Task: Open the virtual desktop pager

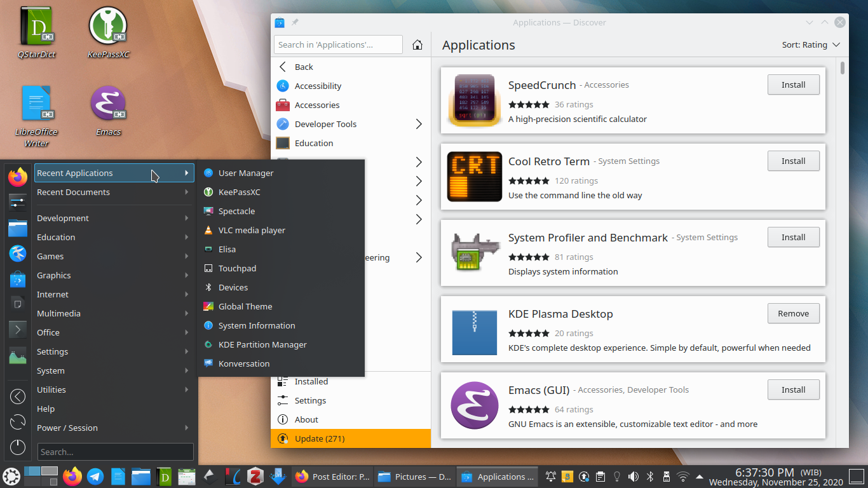Action: coord(41,476)
